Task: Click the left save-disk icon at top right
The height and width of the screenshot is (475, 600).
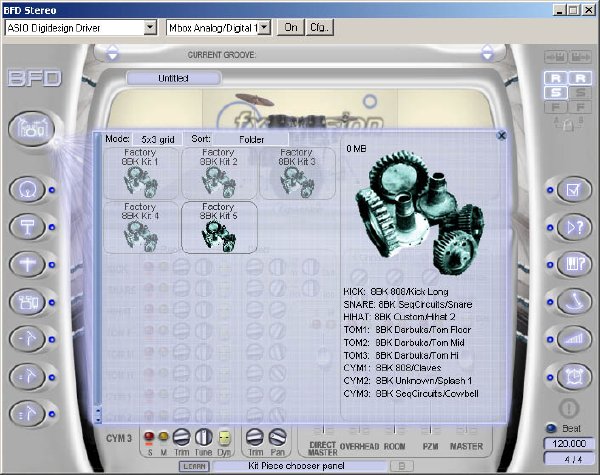Action: (556, 58)
